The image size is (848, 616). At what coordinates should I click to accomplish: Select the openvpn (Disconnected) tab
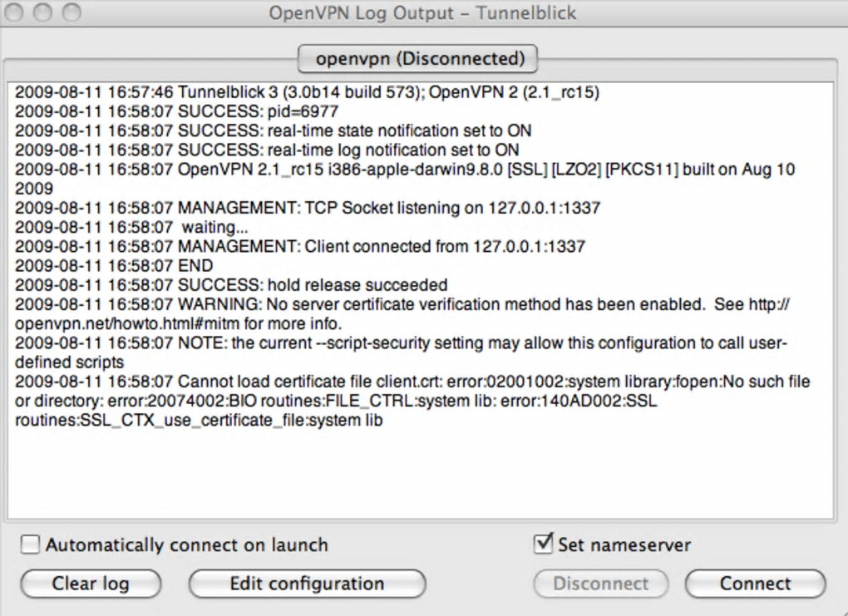417,58
